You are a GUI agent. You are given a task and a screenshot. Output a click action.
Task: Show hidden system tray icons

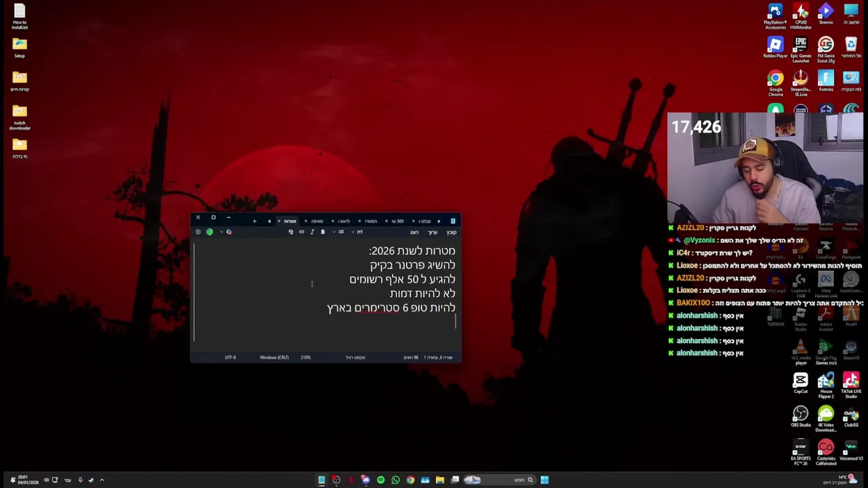point(102,480)
